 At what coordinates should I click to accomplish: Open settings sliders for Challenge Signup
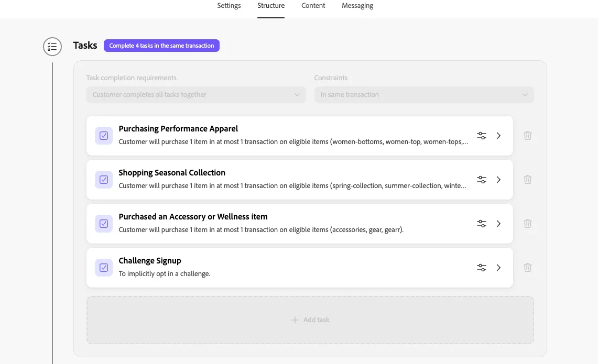coord(482,268)
